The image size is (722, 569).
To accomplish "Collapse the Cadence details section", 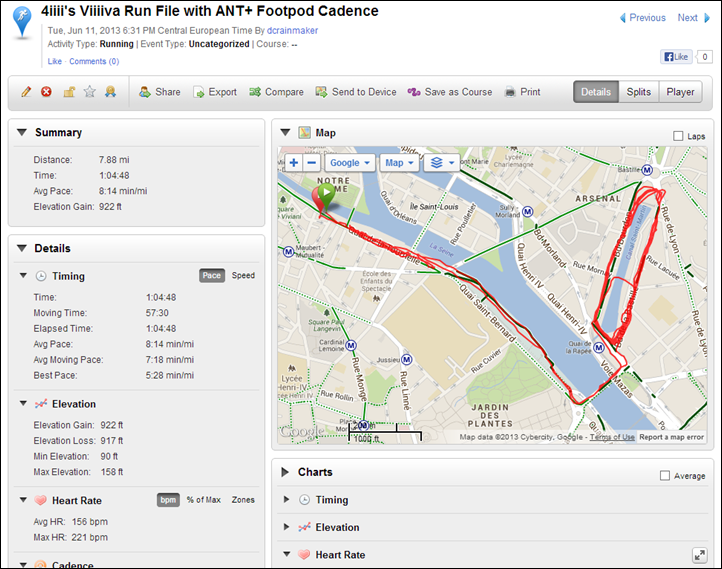I will coord(23,563).
